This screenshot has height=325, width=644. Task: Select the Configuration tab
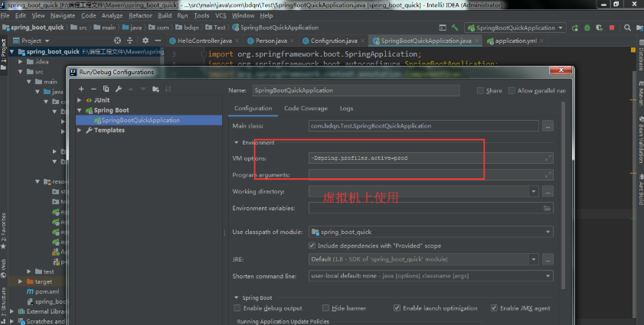coord(253,109)
